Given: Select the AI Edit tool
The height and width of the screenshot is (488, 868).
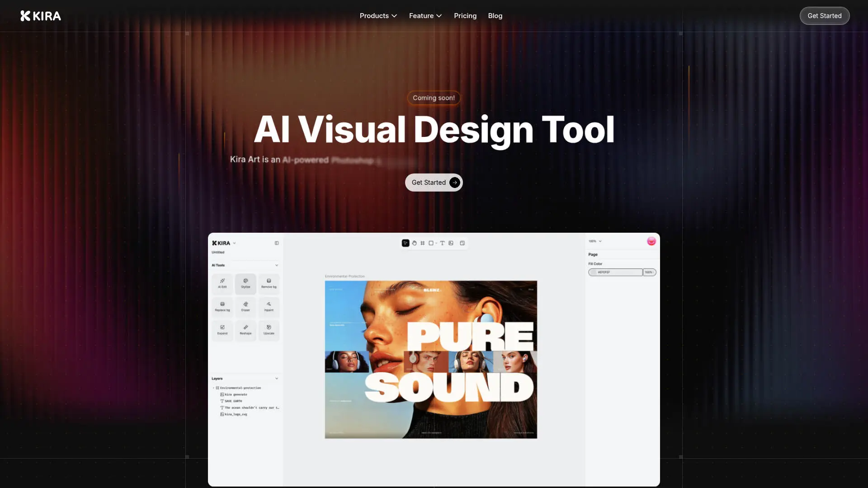Looking at the screenshot, I should click(x=222, y=283).
